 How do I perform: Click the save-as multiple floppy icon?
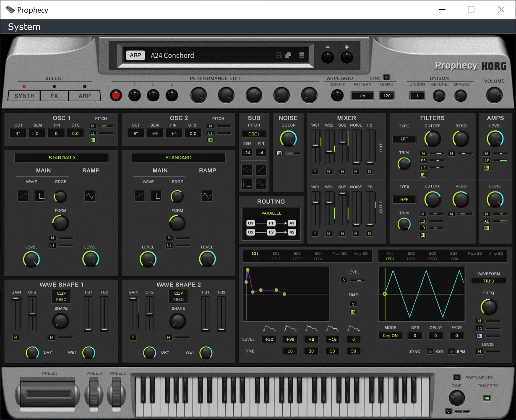[288, 55]
